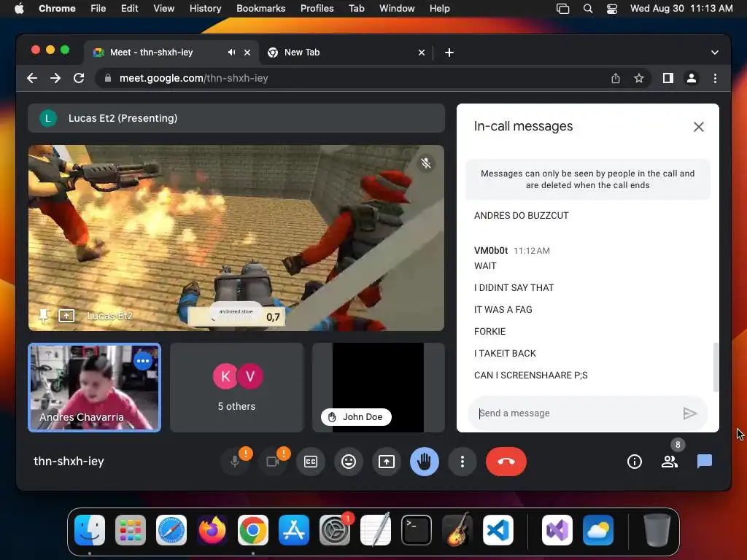The height and width of the screenshot is (560, 747).
Task: Toggle the Chrome side panel icon
Action: tap(668, 78)
